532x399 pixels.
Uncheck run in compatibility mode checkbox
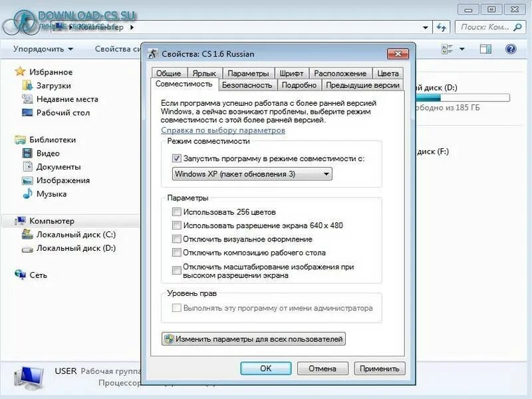[176, 158]
